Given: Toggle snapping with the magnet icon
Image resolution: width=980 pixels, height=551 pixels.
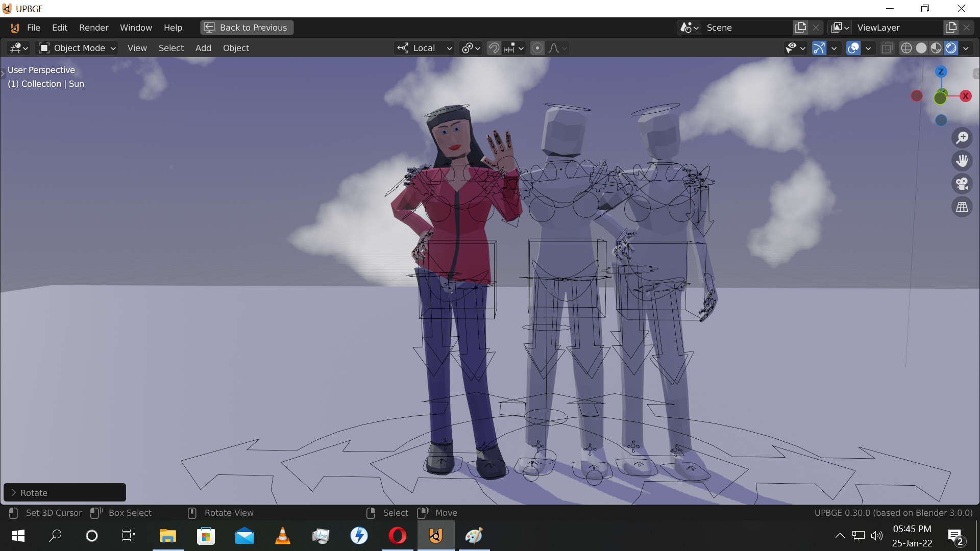Looking at the screenshot, I should (494, 48).
